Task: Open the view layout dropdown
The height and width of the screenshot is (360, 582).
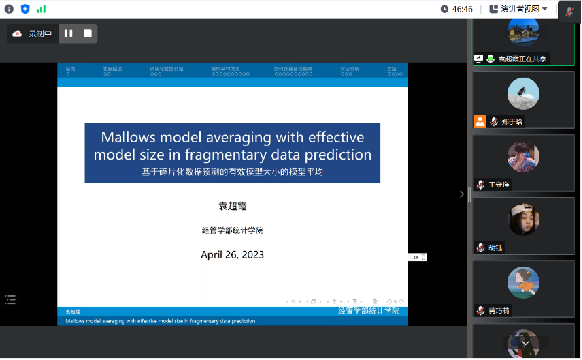Action: pyautogui.click(x=519, y=9)
